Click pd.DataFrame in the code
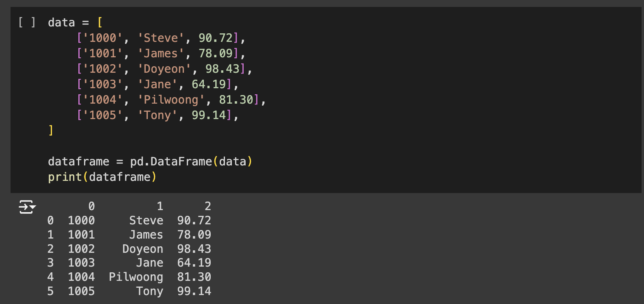 [x=171, y=162]
